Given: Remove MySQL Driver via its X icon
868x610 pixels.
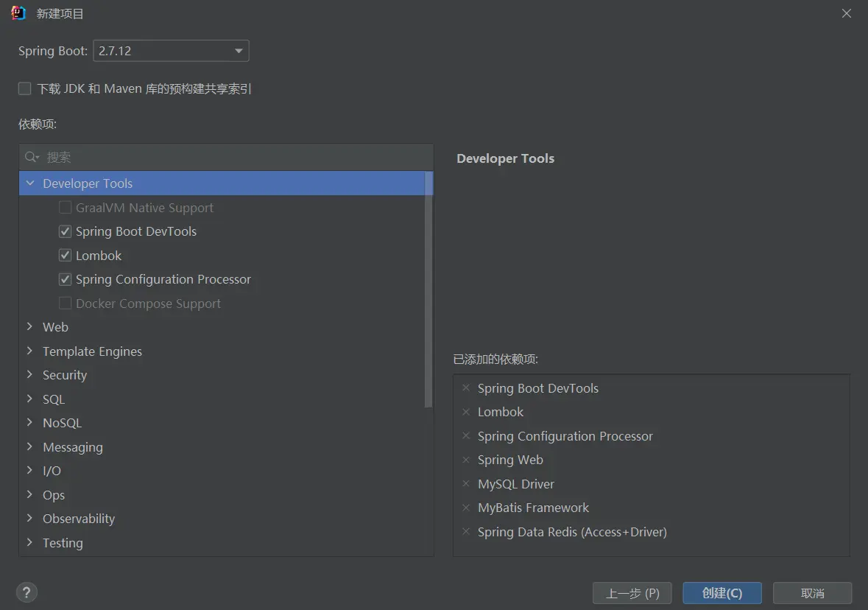Looking at the screenshot, I should [x=466, y=484].
